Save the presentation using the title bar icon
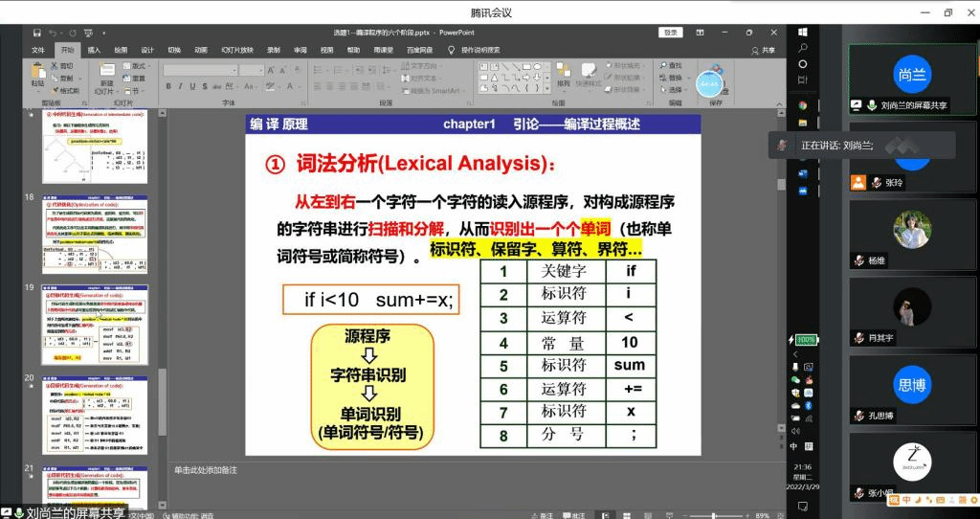The height and width of the screenshot is (519, 980). click(x=34, y=33)
